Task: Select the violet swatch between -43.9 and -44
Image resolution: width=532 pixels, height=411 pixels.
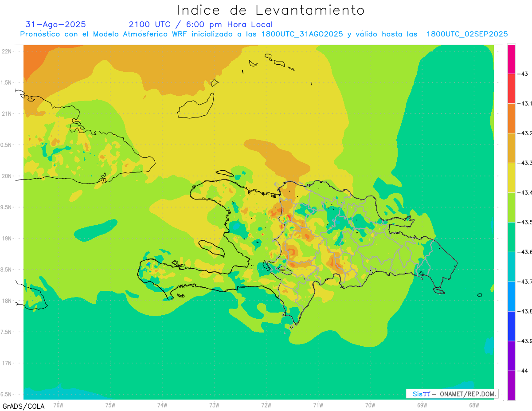Action: (511, 356)
